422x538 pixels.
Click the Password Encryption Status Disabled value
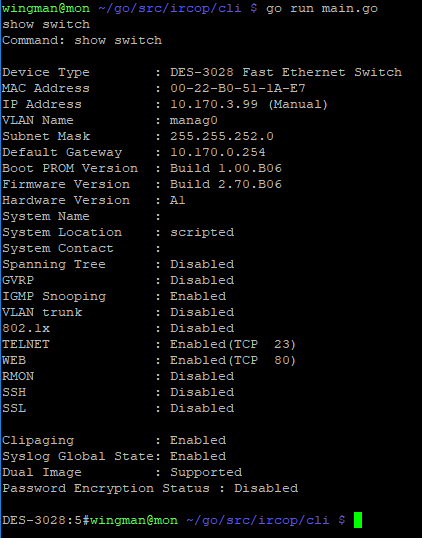(266, 488)
